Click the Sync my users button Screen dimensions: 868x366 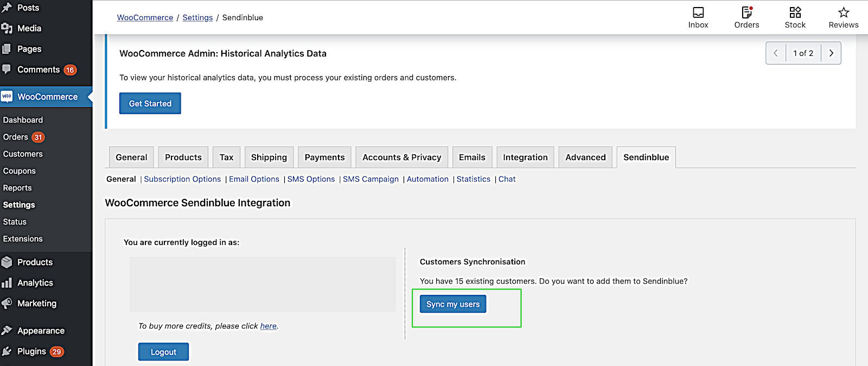pos(453,304)
